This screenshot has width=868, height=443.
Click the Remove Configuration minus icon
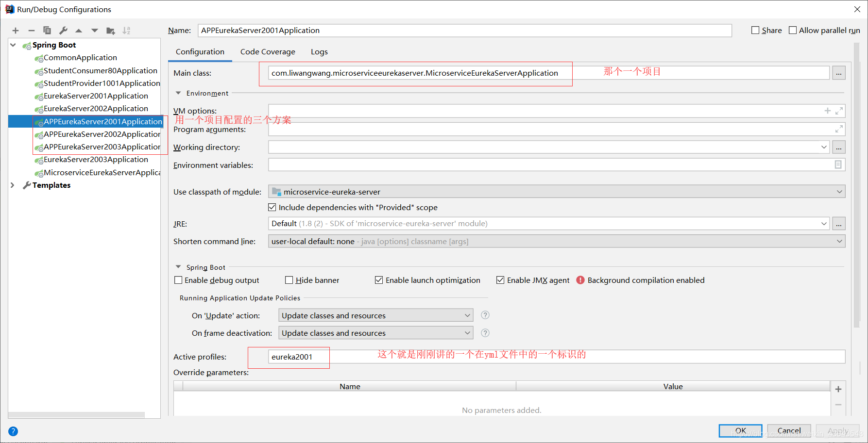[x=32, y=31]
